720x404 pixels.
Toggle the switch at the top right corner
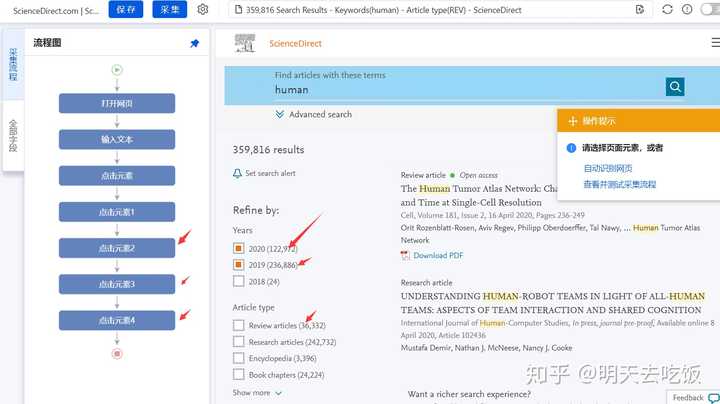point(711,10)
